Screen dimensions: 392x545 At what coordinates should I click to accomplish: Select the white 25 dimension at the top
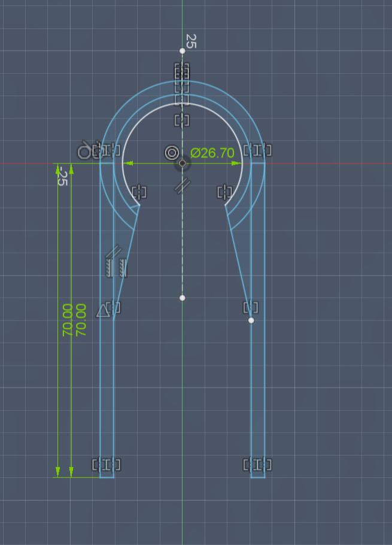(x=191, y=41)
